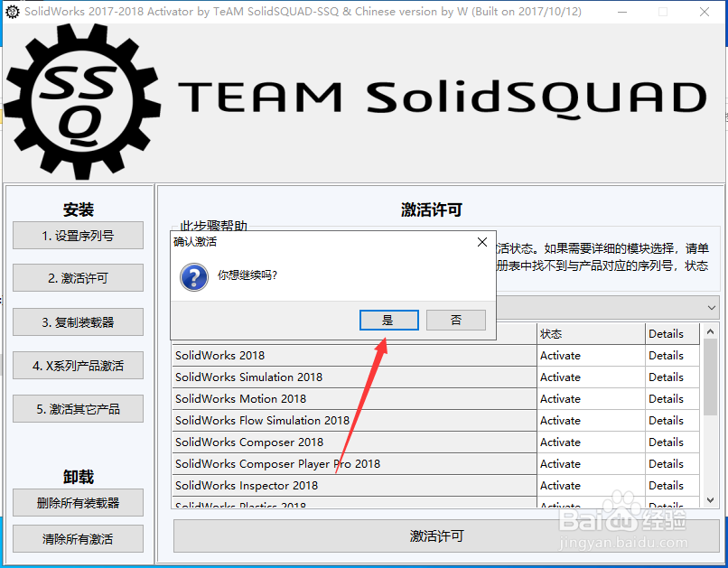728x568 pixels.
Task: Expand the dropdown above the product table
Action: pyautogui.click(x=711, y=308)
